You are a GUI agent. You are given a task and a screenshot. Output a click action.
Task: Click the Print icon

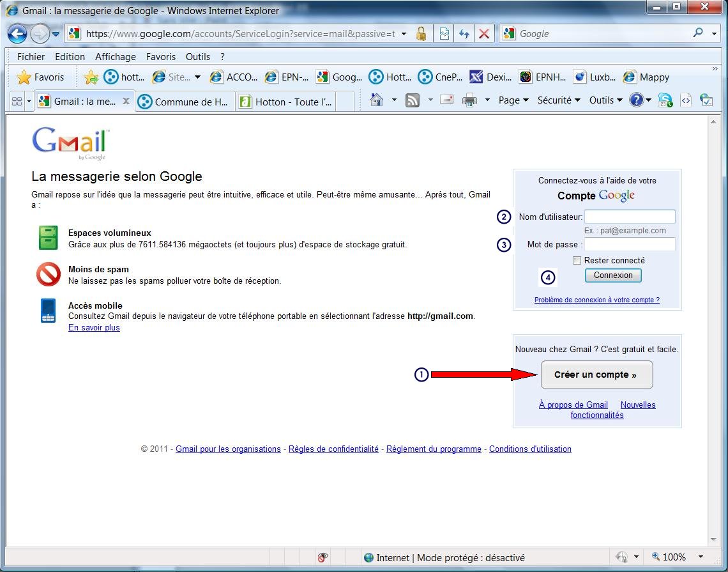point(469,100)
